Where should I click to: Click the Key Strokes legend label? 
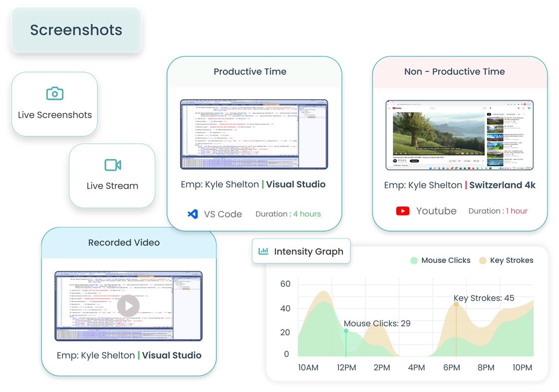(512, 260)
